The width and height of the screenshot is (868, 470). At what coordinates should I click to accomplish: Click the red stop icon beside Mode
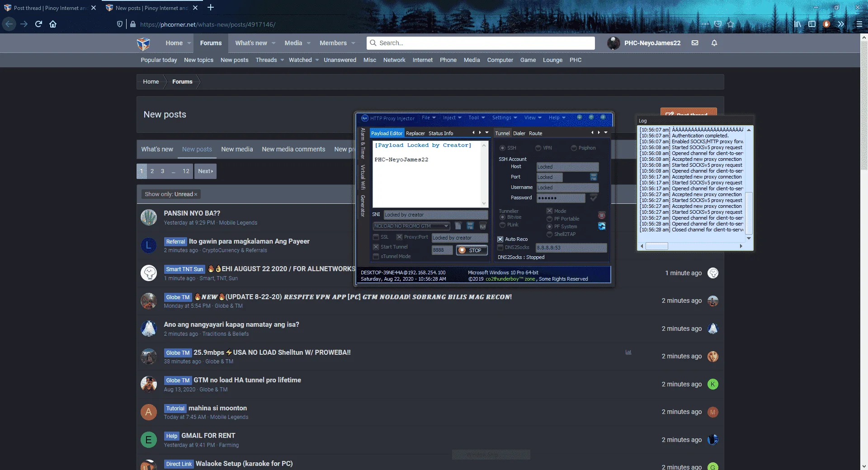click(x=602, y=215)
